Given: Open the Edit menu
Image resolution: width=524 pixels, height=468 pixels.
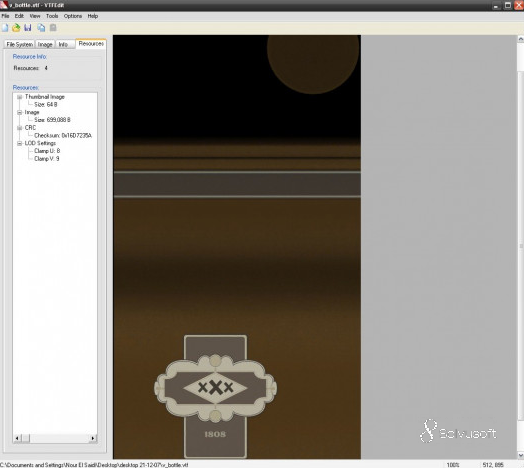Looking at the screenshot, I should point(19,16).
